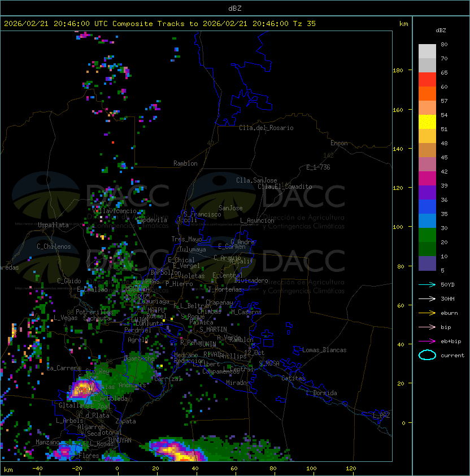The width and height of the screenshot is (470, 476).
Task: Click the cyan 'current' ellipse symbol
Action: pos(427,355)
